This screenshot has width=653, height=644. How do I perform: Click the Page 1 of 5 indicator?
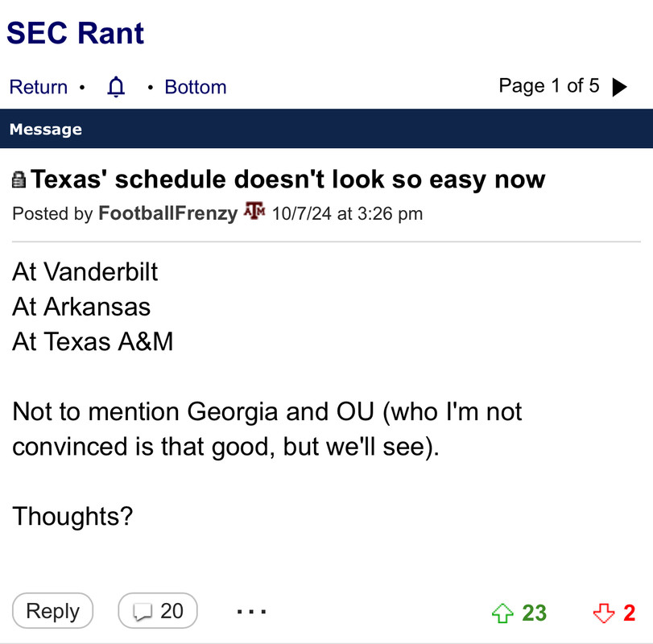pos(548,86)
